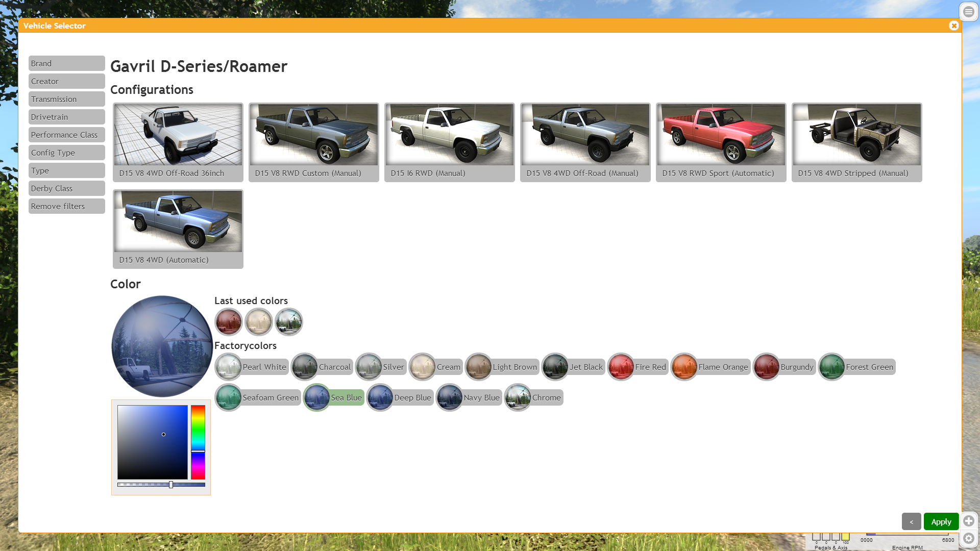The width and height of the screenshot is (980, 551).
Task: Open the Performance Class filter
Action: coord(67,135)
